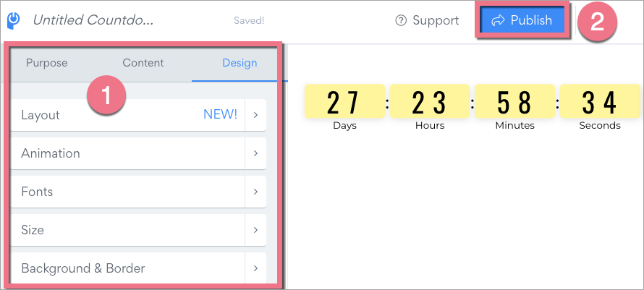Expand the Layout section chevron

point(255,115)
